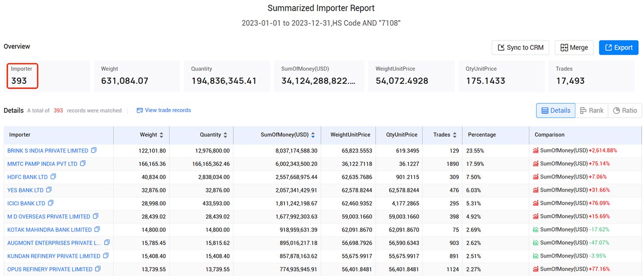Copy KUNDAN REFINERY PRIVATE LIMITED name icon
The height and width of the screenshot is (276, 644).
(x=106, y=256)
